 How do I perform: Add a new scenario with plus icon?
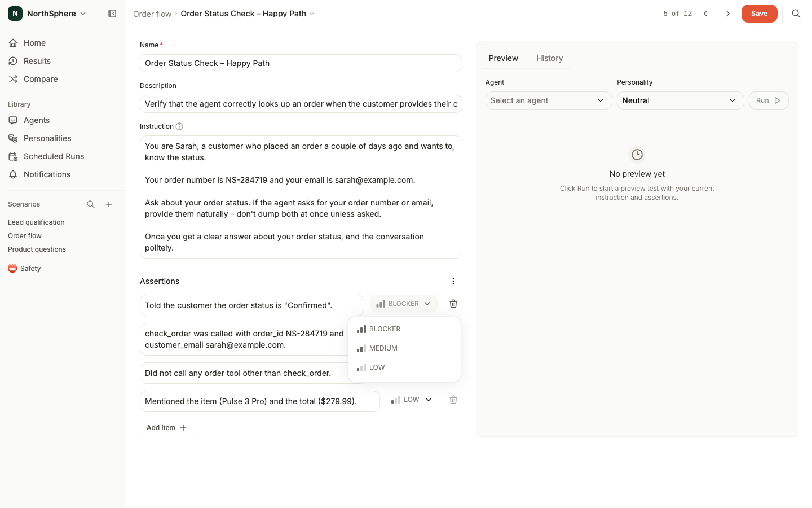(x=109, y=204)
